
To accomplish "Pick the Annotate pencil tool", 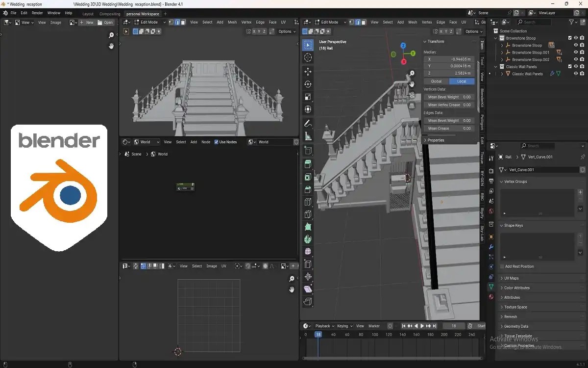I will [308, 123].
